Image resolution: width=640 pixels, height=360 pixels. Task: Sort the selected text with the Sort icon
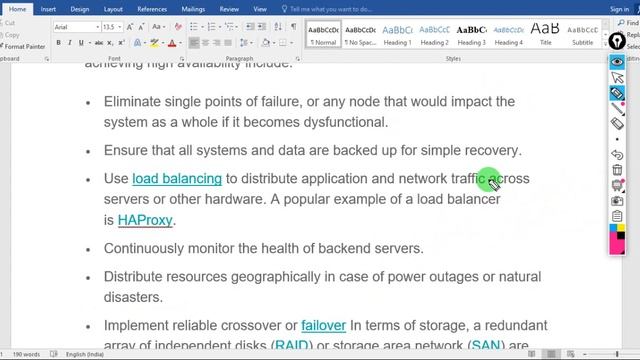coord(278,27)
